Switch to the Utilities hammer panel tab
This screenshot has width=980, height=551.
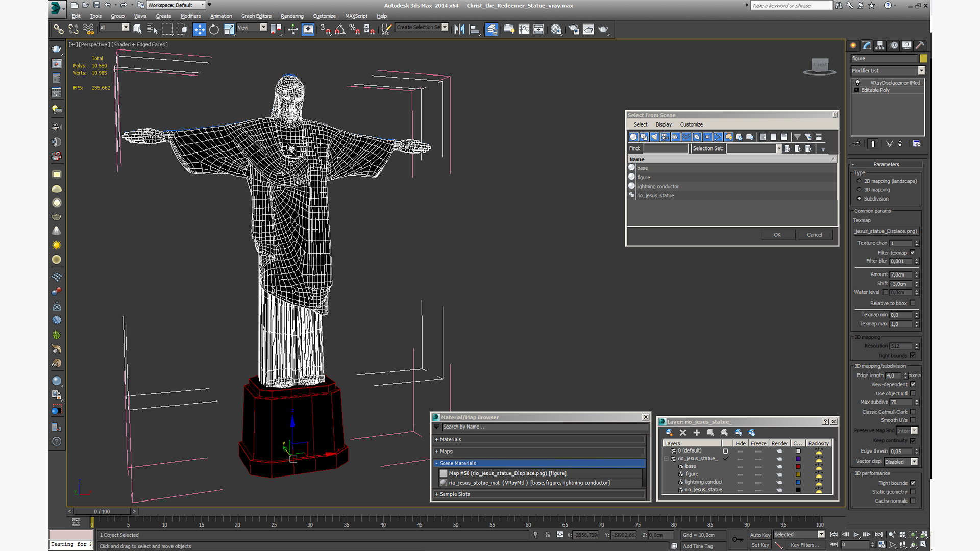tap(920, 45)
